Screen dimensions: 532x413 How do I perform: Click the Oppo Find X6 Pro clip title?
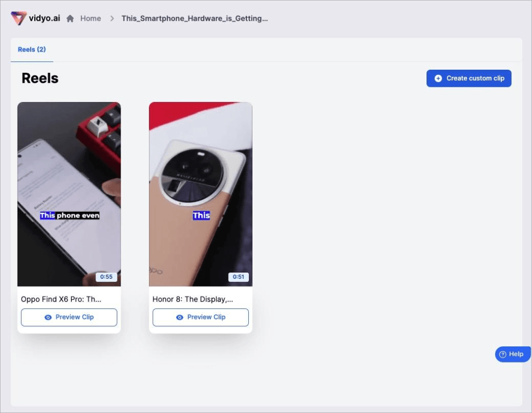(61, 299)
